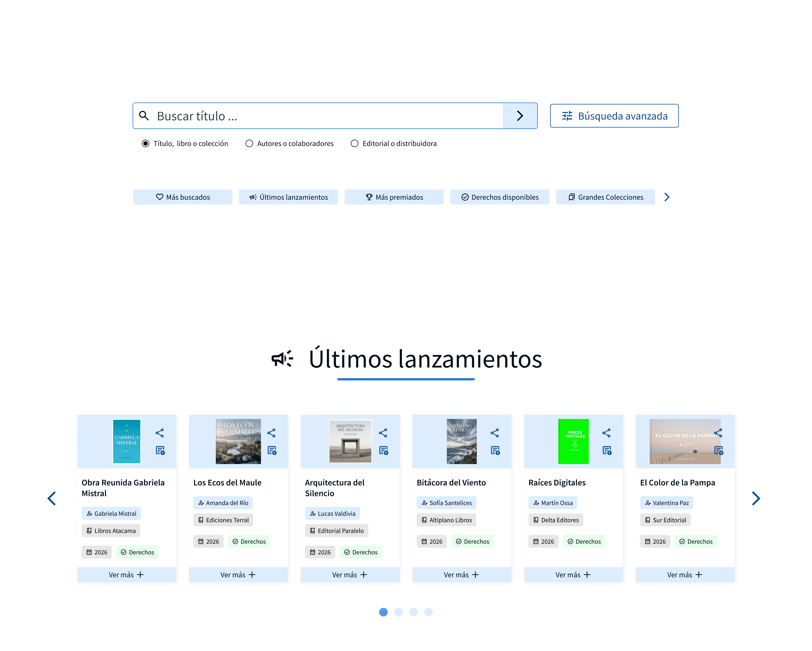Viewport: 812px width, 651px height.
Task: Select Título, libro o colección radio
Action: click(145, 143)
